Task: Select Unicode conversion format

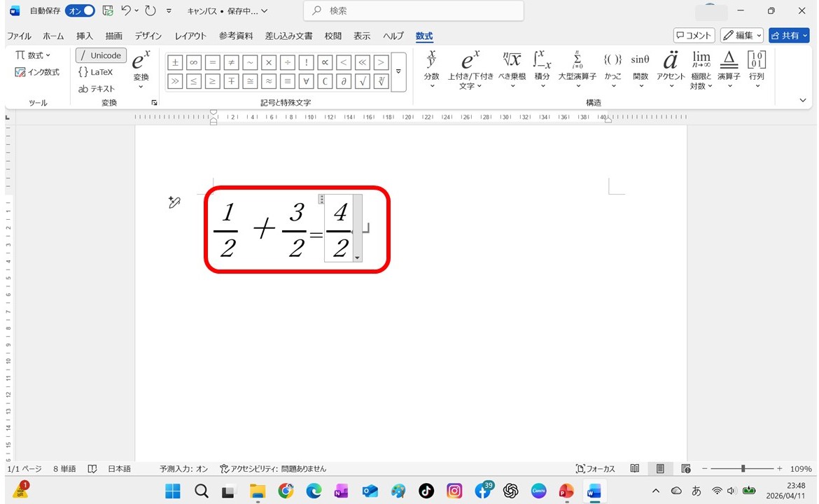Action: click(x=100, y=55)
